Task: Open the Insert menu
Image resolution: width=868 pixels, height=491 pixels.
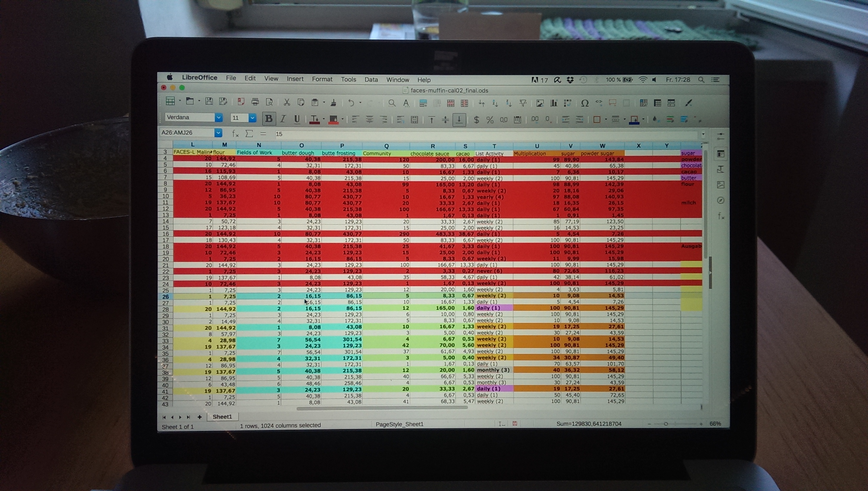Action: [x=295, y=78]
